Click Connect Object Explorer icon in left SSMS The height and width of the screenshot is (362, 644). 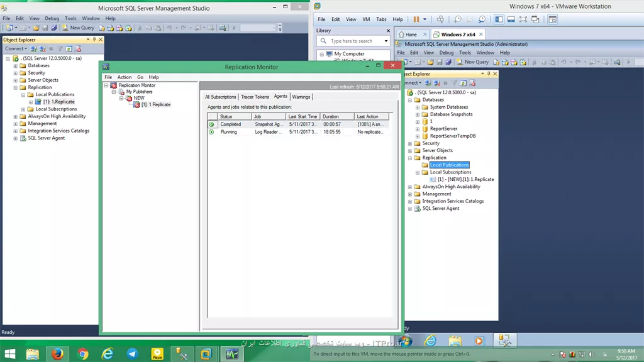pos(34,49)
